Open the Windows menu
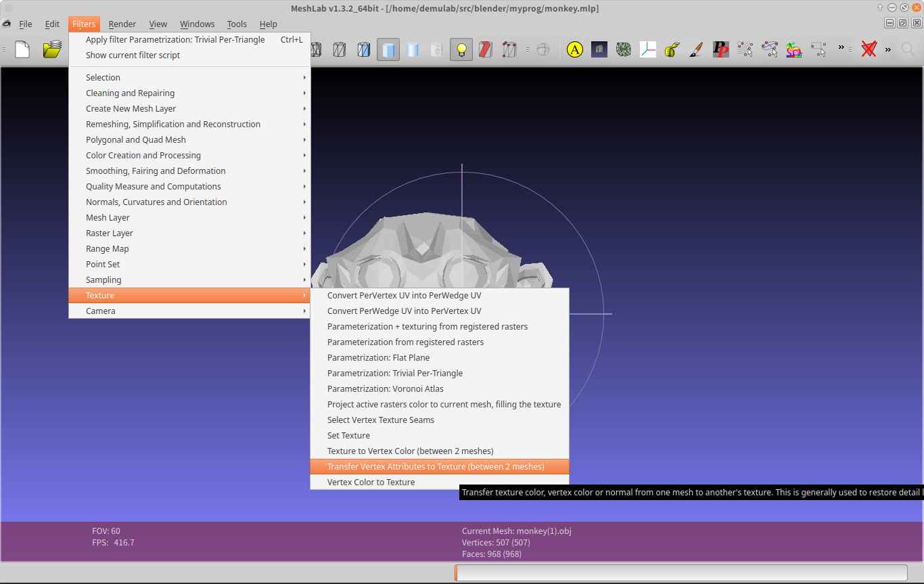The width and height of the screenshot is (924, 584). tap(197, 24)
